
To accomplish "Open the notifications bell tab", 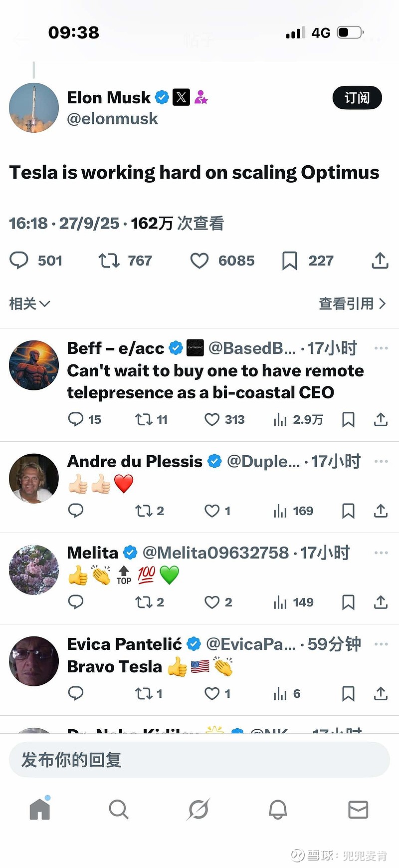I will 278,809.
